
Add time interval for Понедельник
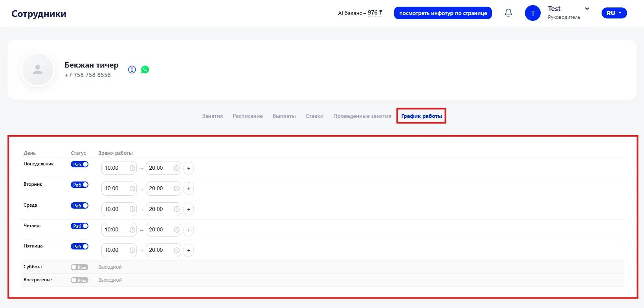[x=189, y=168]
